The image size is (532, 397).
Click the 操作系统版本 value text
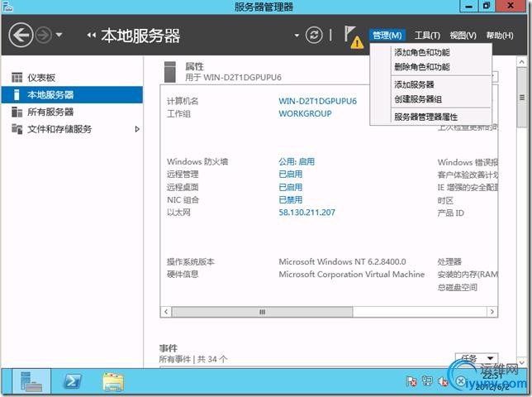342,262
